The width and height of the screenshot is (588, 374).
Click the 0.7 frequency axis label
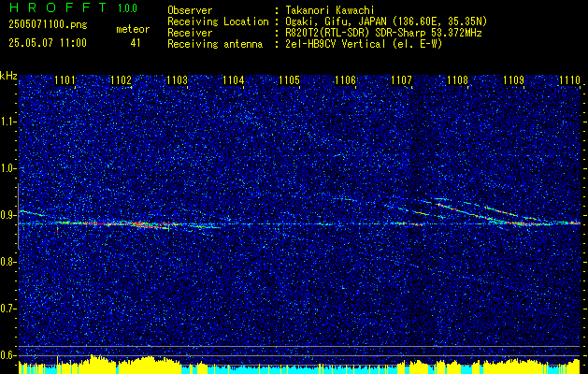(x=7, y=309)
